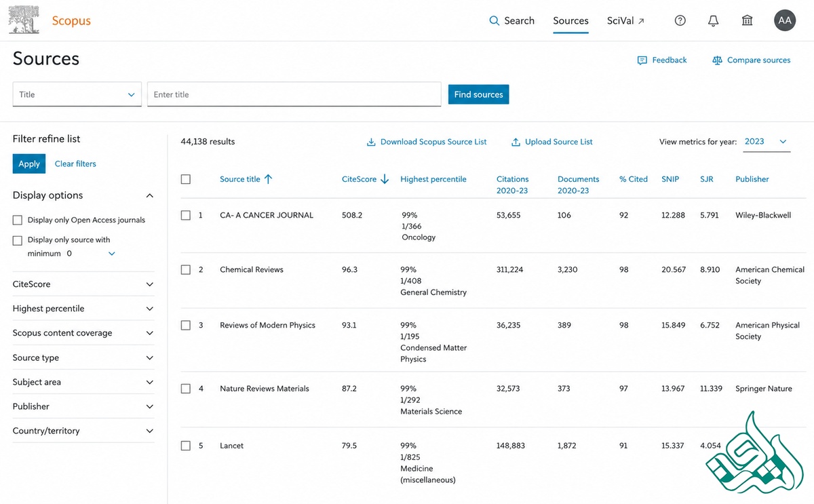Screen dimensions: 814x504
Task: Expand the Highest percentile filter
Action: click(83, 309)
